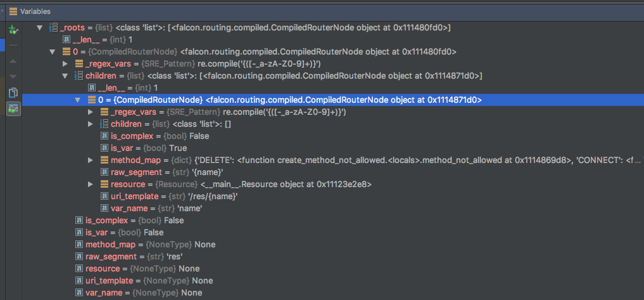Collapse the highlighted CompiledRouterNode at 0x1114871d0
The image size is (644, 300).
click(x=78, y=100)
